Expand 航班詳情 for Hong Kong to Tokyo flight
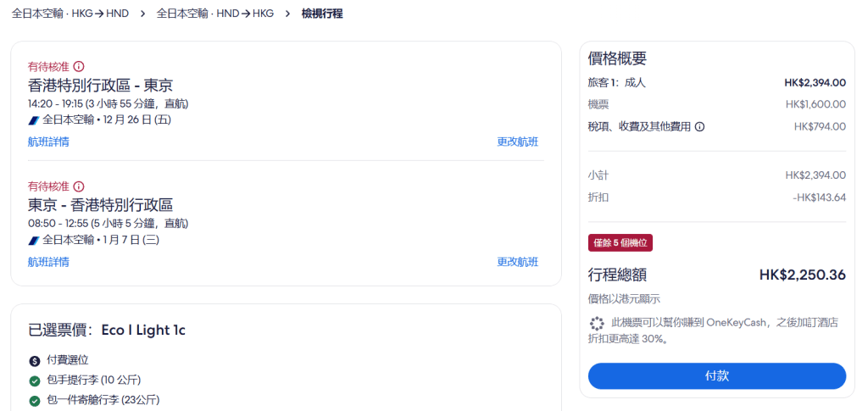The height and width of the screenshot is (411, 868). pyautogui.click(x=48, y=142)
